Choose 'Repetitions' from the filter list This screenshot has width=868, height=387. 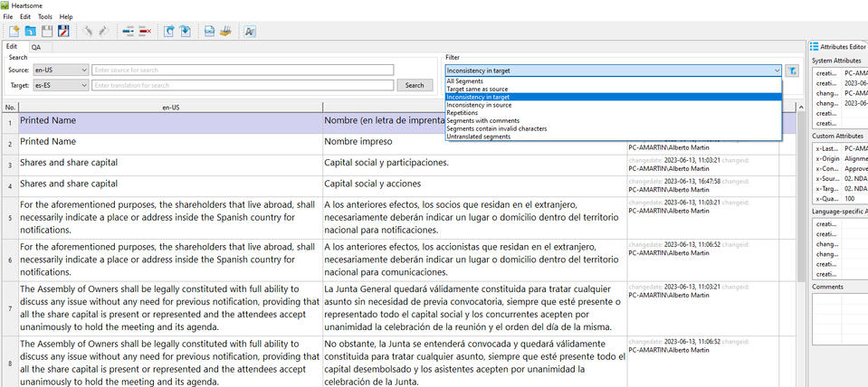pos(463,113)
